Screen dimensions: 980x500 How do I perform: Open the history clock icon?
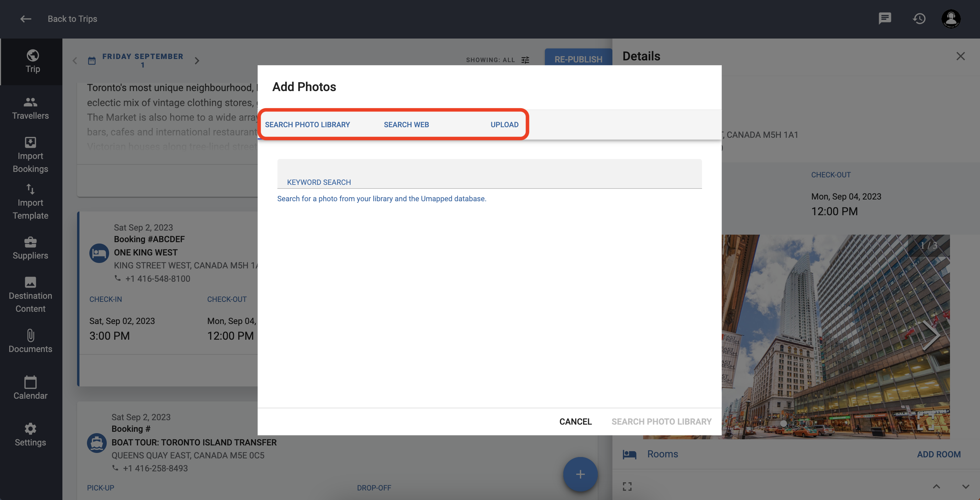click(919, 18)
